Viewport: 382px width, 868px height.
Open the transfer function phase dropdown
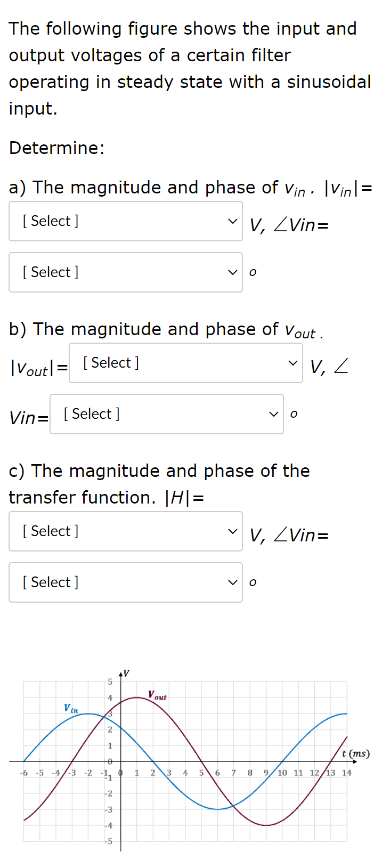click(126, 582)
